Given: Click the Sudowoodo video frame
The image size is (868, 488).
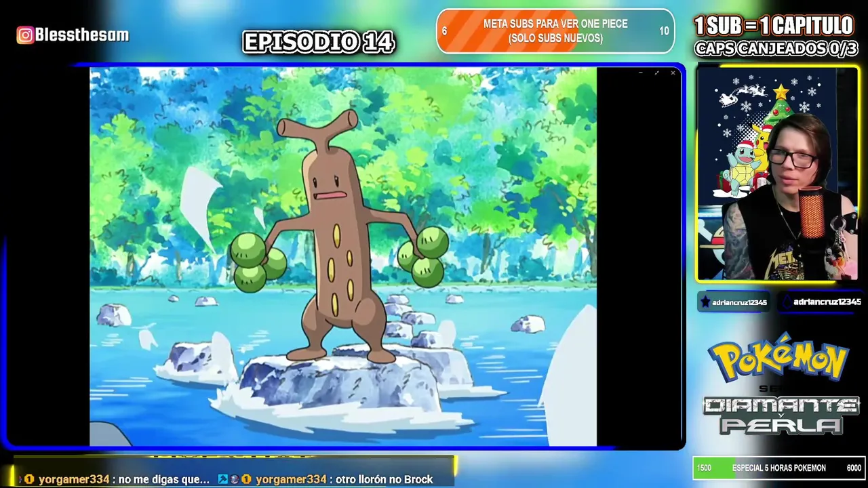Looking at the screenshot, I should (343, 256).
